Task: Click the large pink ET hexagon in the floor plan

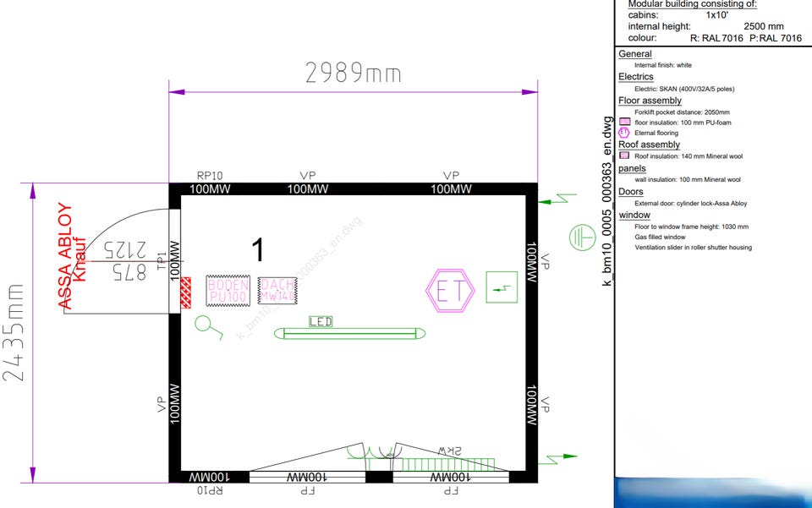Action: 450,290
